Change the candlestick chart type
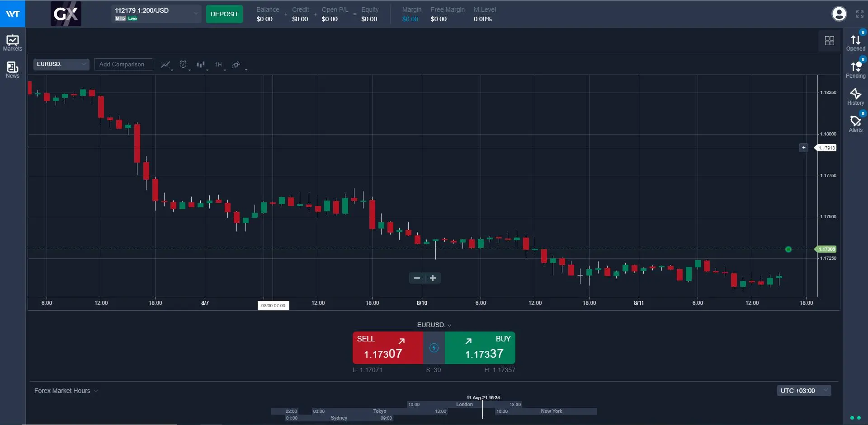Screen dimensions: 868x425 (x=201, y=65)
